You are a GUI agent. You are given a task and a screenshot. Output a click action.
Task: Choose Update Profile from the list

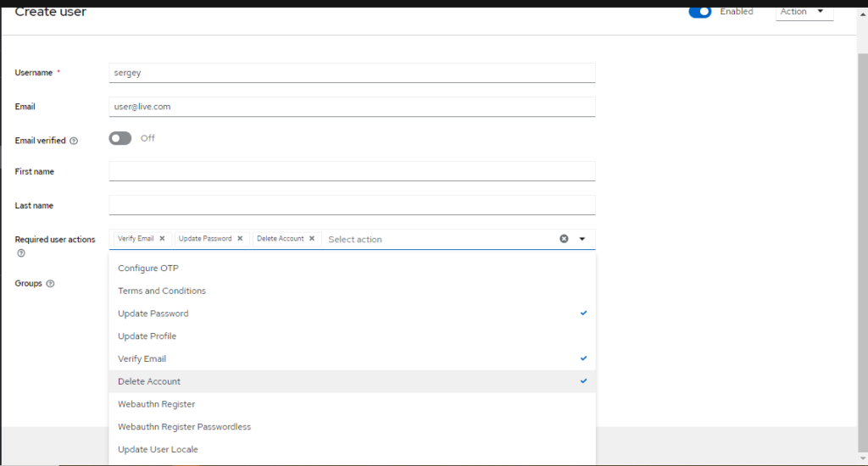pos(147,336)
